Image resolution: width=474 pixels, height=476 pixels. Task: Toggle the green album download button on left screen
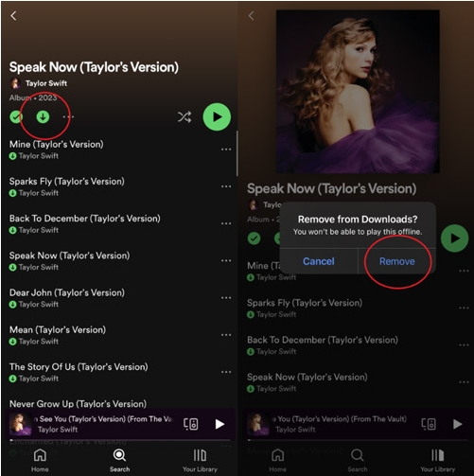tap(43, 117)
